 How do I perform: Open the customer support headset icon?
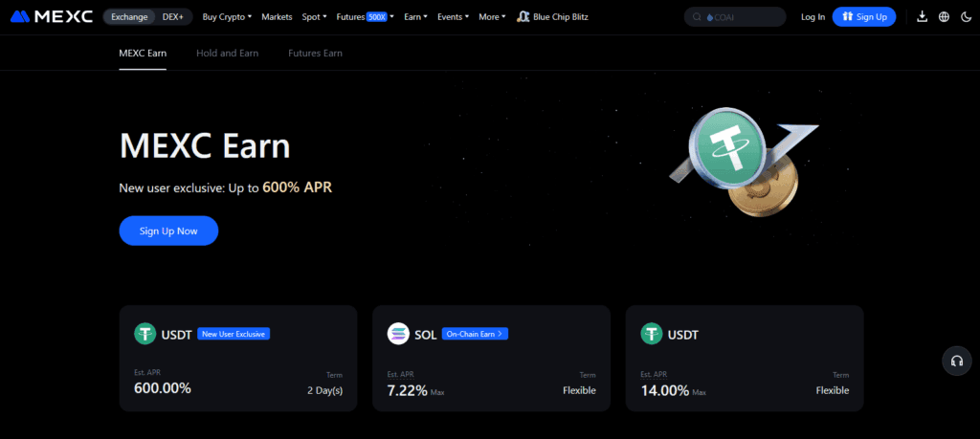click(x=957, y=361)
